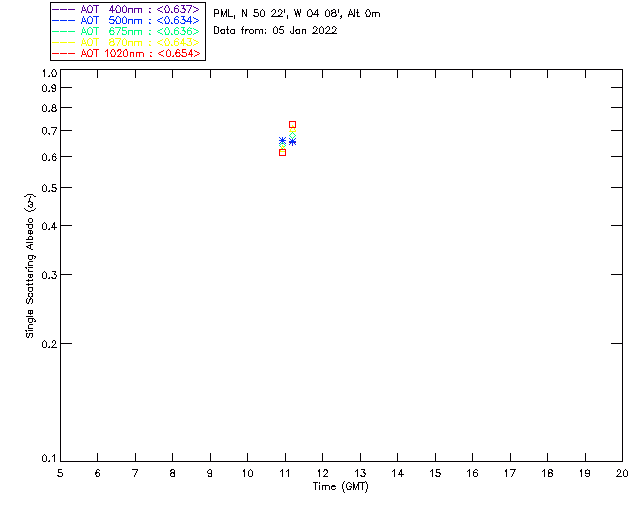Viewport: 640px width, 512px height.
Task: Select the AOT 870nm legend entry
Action: 126,42
